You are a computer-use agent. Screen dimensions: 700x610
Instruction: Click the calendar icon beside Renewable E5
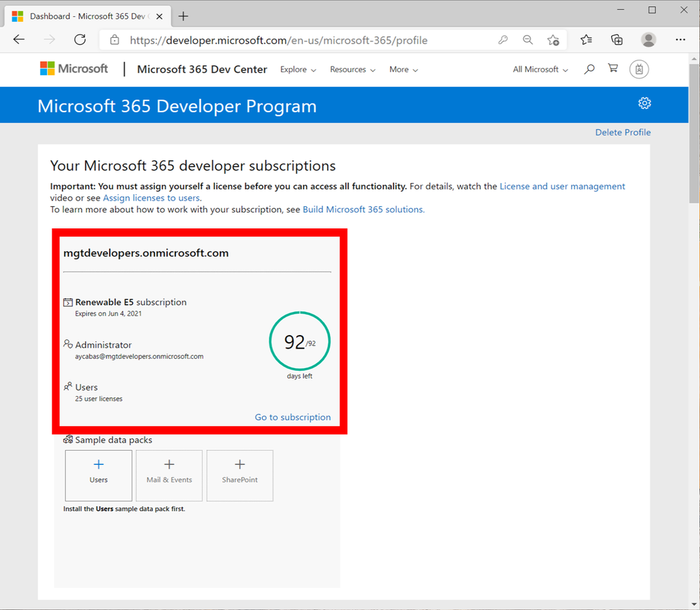(68, 302)
